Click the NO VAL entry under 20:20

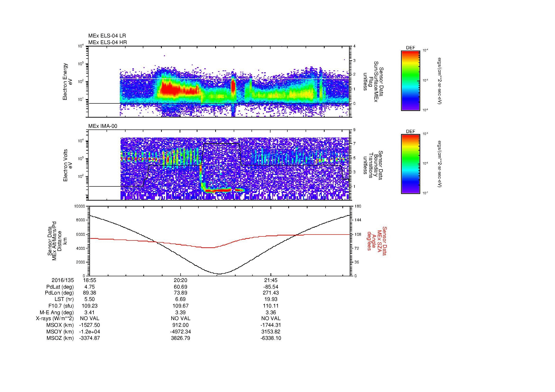tap(180, 318)
